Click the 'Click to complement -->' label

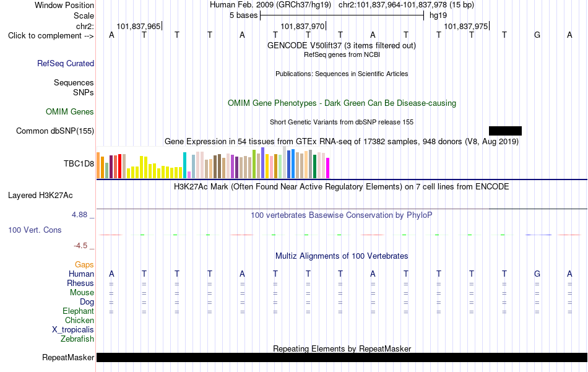pos(51,36)
